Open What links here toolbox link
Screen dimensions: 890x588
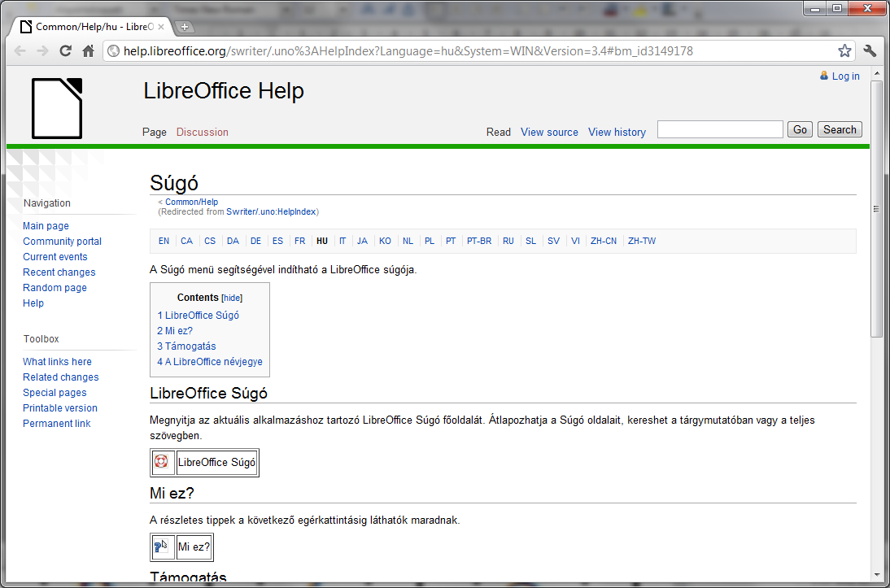pyautogui.click(x=57, y=362)
